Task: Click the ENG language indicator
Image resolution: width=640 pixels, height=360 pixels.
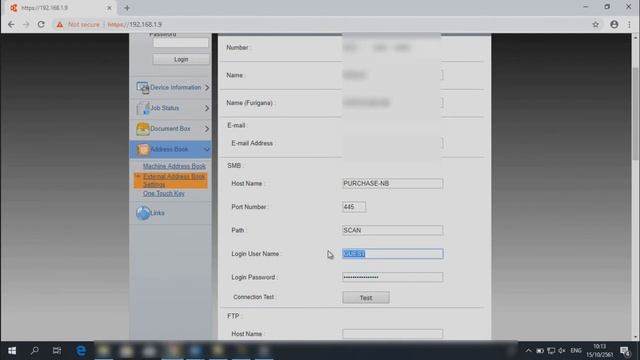Action: point(576,351)
